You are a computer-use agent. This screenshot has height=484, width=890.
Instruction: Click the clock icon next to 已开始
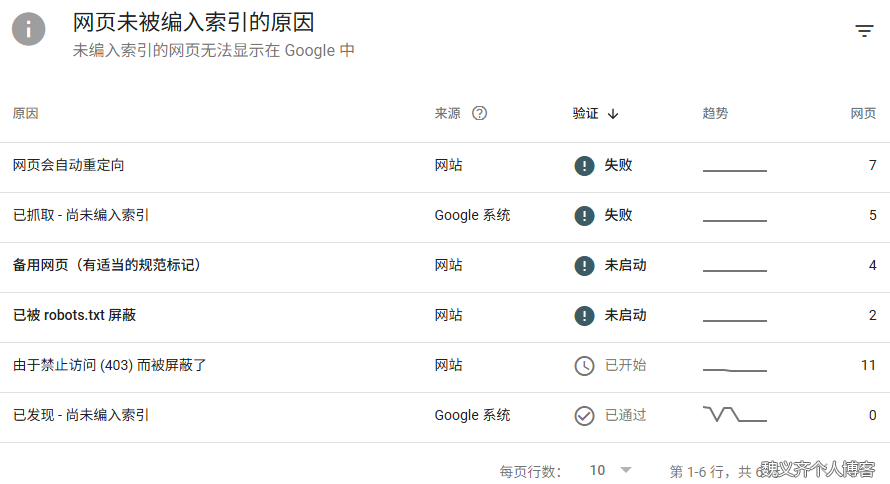pyautogui.click(x=584, y=366)
